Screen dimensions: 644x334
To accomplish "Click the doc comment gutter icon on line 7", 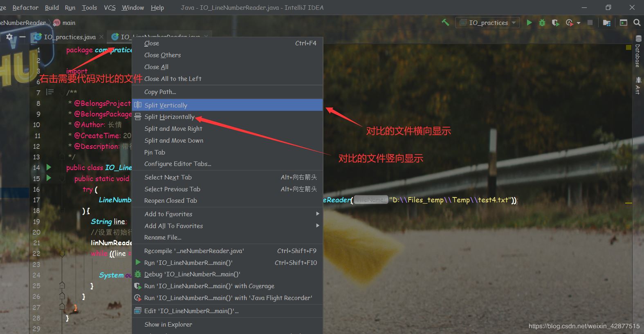I will click(x=50, y=92).
